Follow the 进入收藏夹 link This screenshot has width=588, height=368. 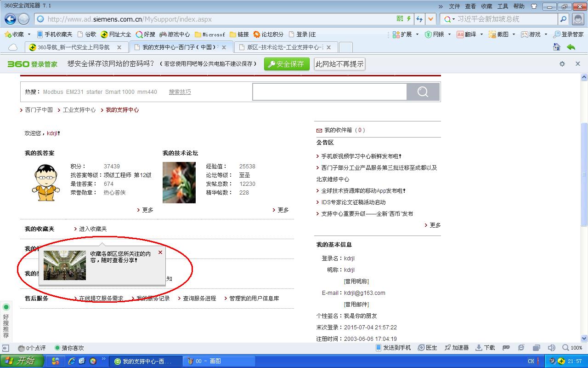pos(93,229)
